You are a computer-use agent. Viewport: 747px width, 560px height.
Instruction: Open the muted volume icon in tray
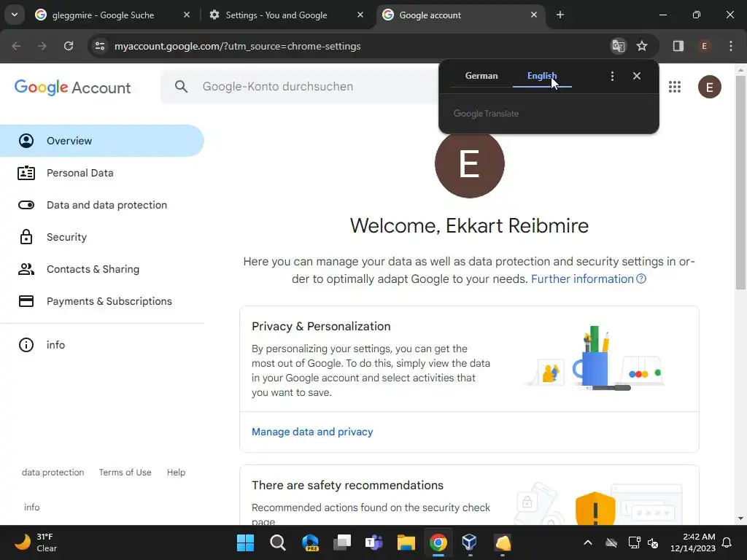pos(653,542)
